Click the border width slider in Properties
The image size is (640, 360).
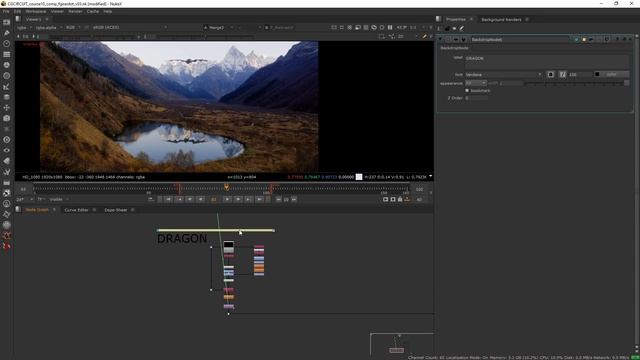click(x=577, y=83)
